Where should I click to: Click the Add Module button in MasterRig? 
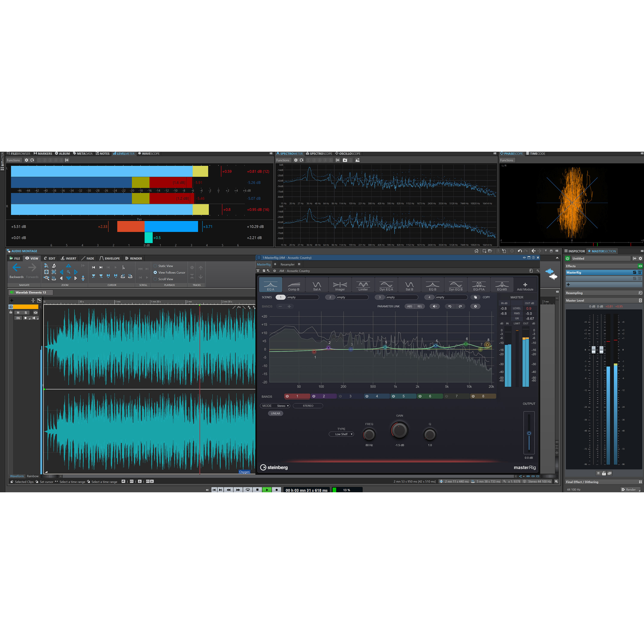tap(525, 285)
